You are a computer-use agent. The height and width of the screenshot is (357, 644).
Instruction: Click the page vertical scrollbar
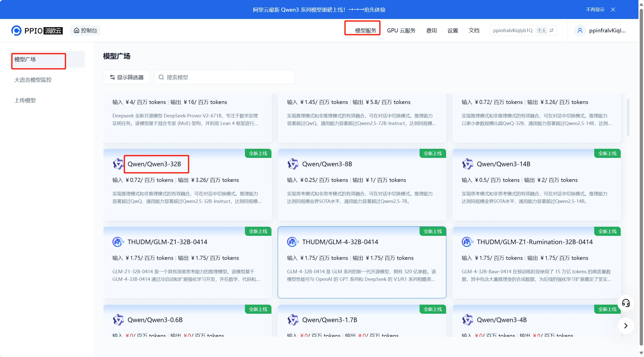click(x=641, y=177)
